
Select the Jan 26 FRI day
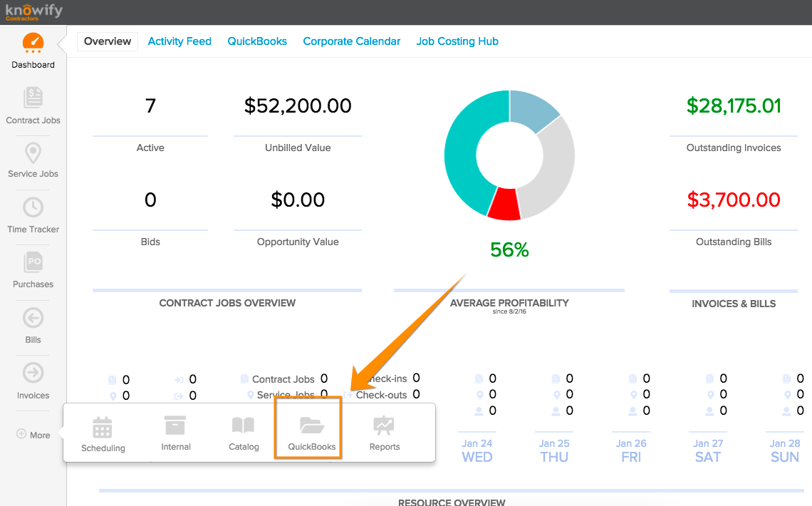coord(631,450)
